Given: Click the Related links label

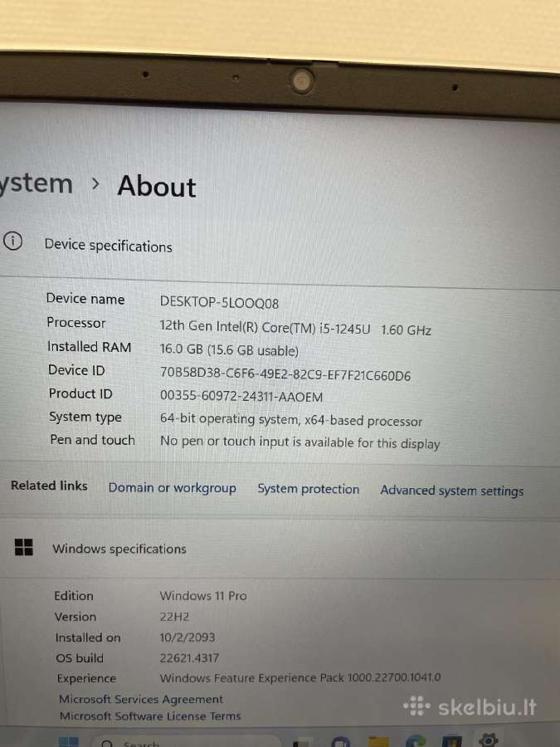Looking at the screenshot, I should [49, 486].
